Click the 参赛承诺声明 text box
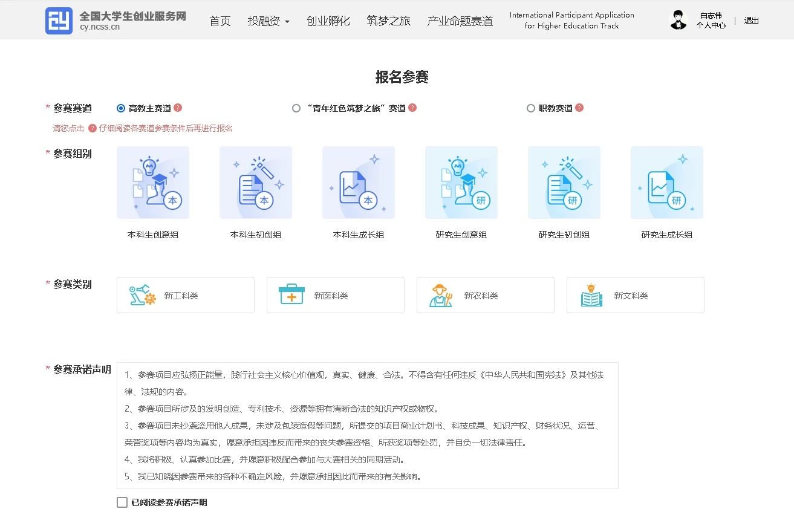 click(368, 426)
